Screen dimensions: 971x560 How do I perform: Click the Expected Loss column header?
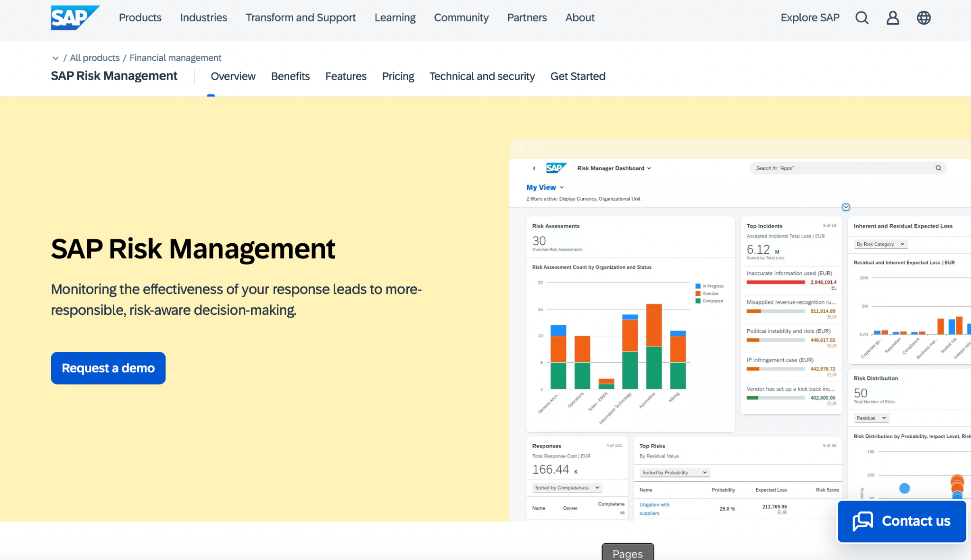(771, 490)
